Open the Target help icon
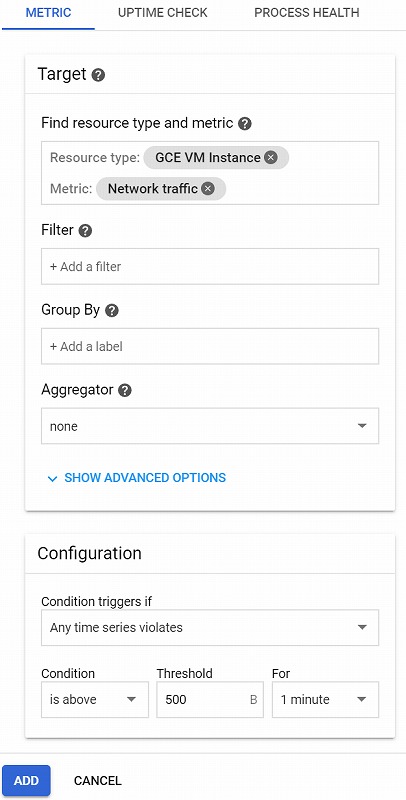406x800 pixels. (x=98, y=76)
